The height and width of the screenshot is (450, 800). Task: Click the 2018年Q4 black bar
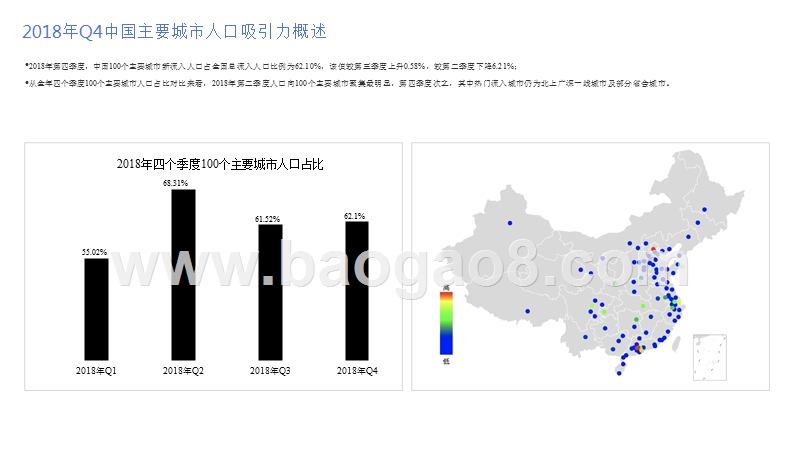point(357,291)
